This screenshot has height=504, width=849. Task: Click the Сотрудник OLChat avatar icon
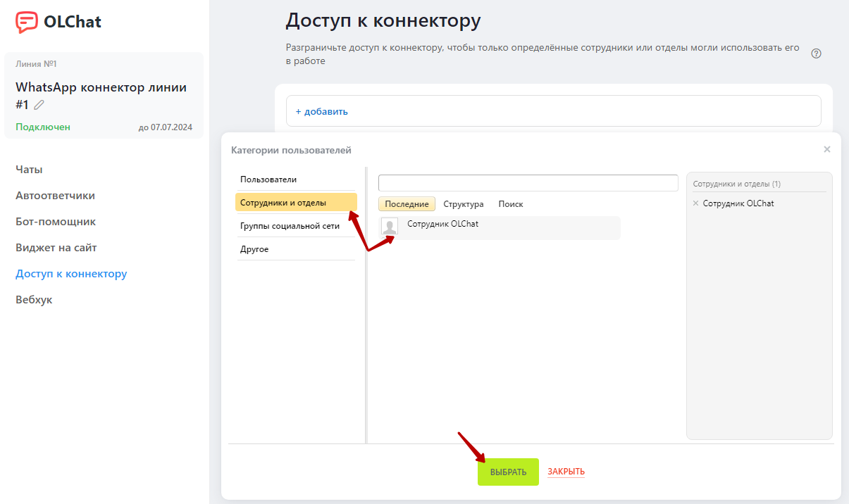point(390,225)
